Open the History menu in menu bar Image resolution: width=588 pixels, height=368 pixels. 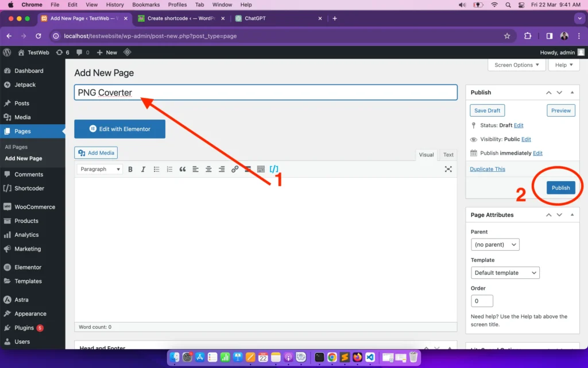click(115, 5)
